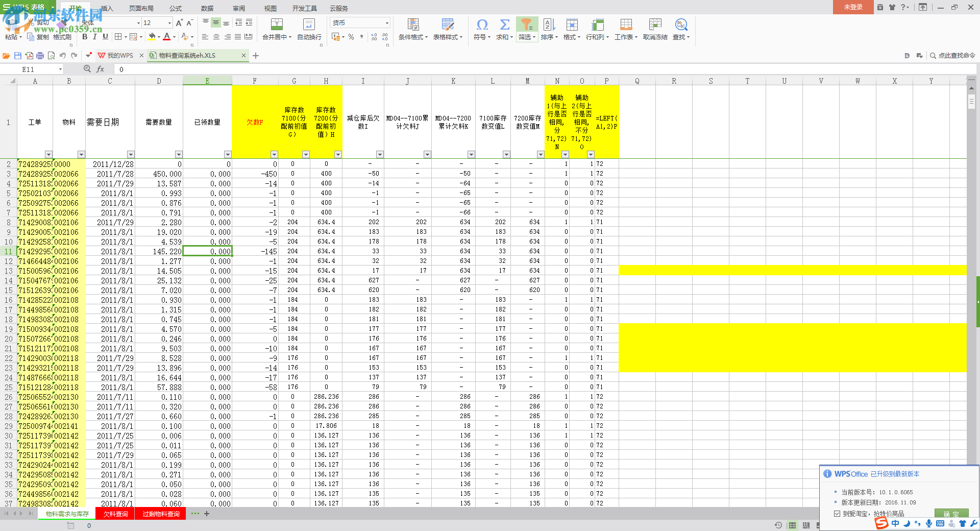Expand the font size 12 dropdown

pyautogui.click(x=169, y=23)
